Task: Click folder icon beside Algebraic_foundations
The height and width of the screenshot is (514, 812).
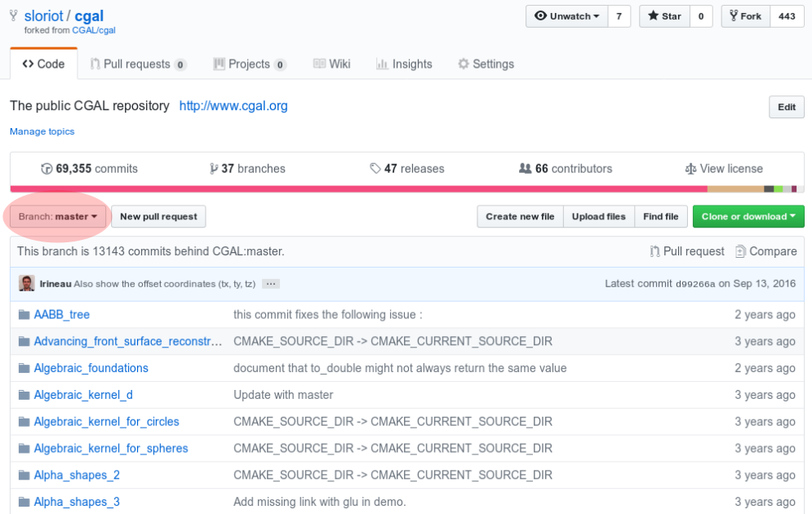Action: 24,368
